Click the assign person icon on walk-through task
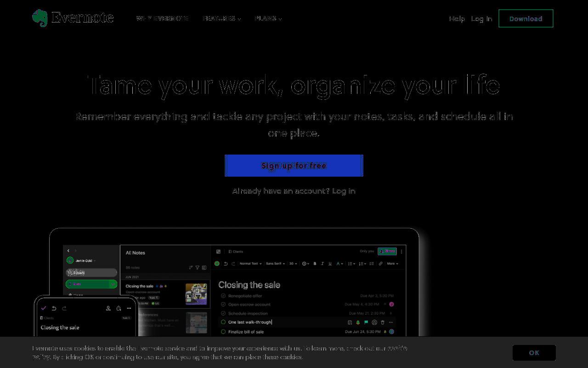Image resolution: width=588 pixels, height=368 pixels. click(x=374, y=322)
